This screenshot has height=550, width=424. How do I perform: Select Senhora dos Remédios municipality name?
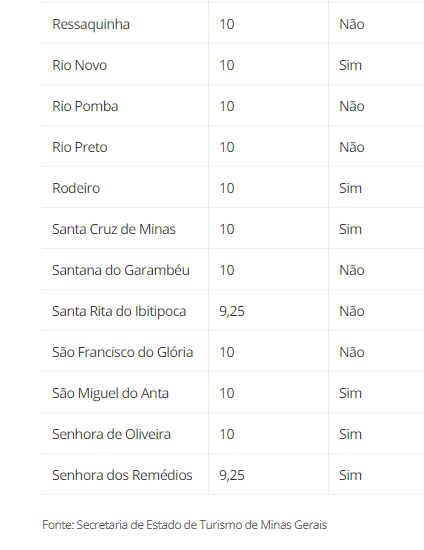[x=122, y=476]
